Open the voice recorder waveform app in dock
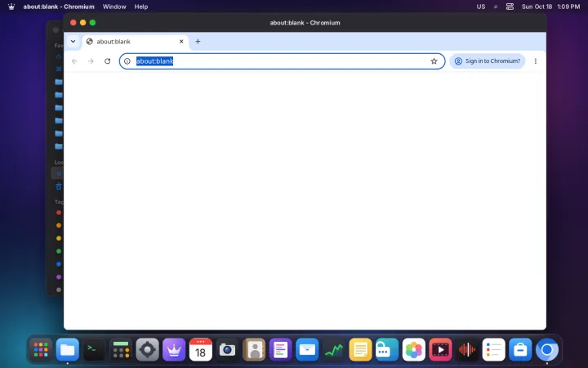Screen dimensions: 588x368 tap(467, 350)
